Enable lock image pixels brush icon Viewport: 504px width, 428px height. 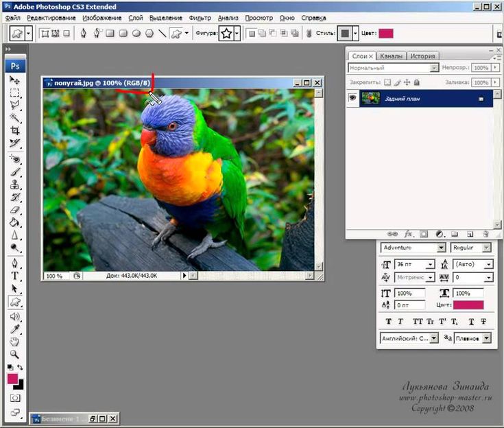398,82
